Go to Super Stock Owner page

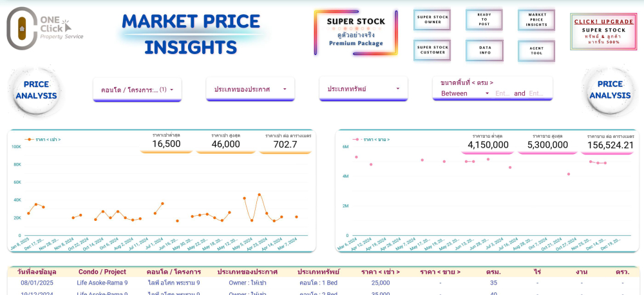[432, 19]
